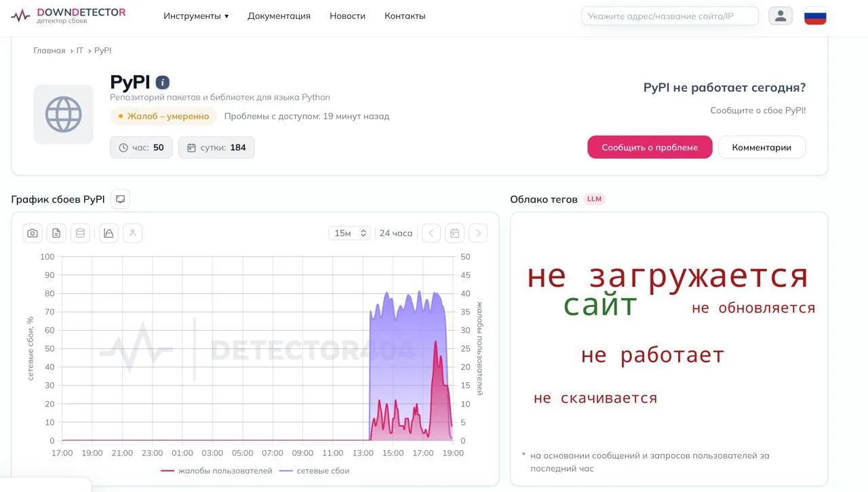Click the не загружается tag
868x492 pixels.
[667, 276]
